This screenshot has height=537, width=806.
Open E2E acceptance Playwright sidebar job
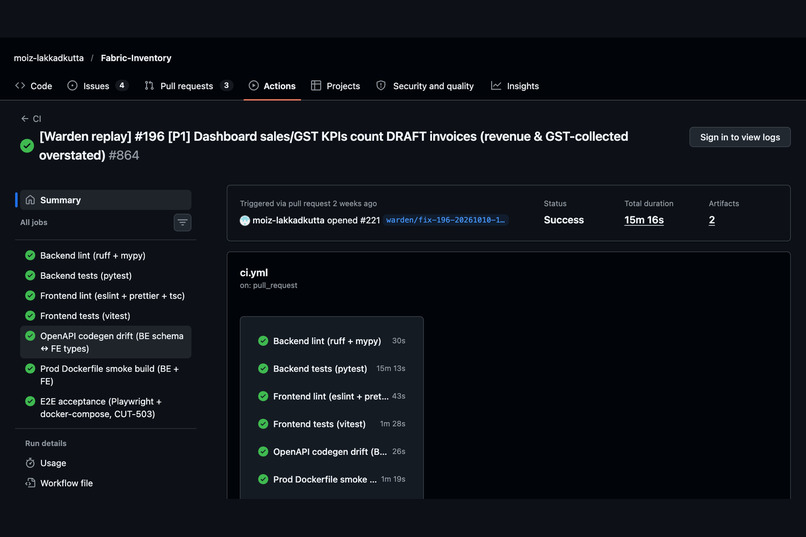point(105,408)
